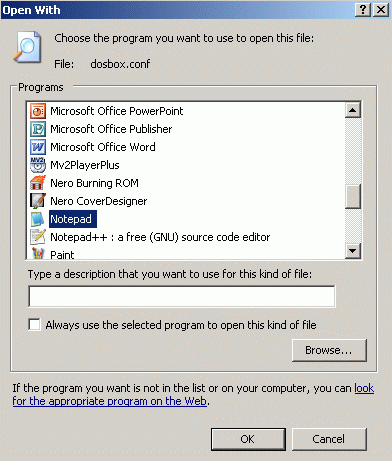This screenshot has height=461, width=392.
Task: Select Notepad++ source code editor entry
Action: (x=160, y=237)
